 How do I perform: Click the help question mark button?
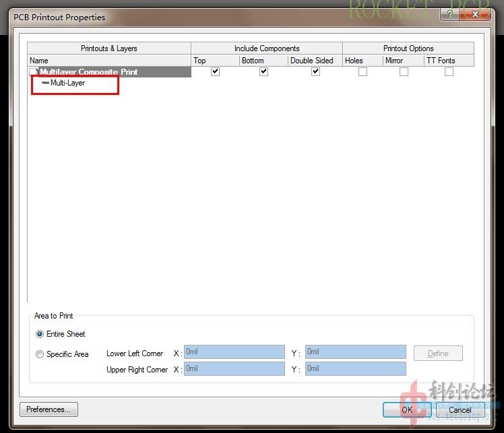pos(449,14)
